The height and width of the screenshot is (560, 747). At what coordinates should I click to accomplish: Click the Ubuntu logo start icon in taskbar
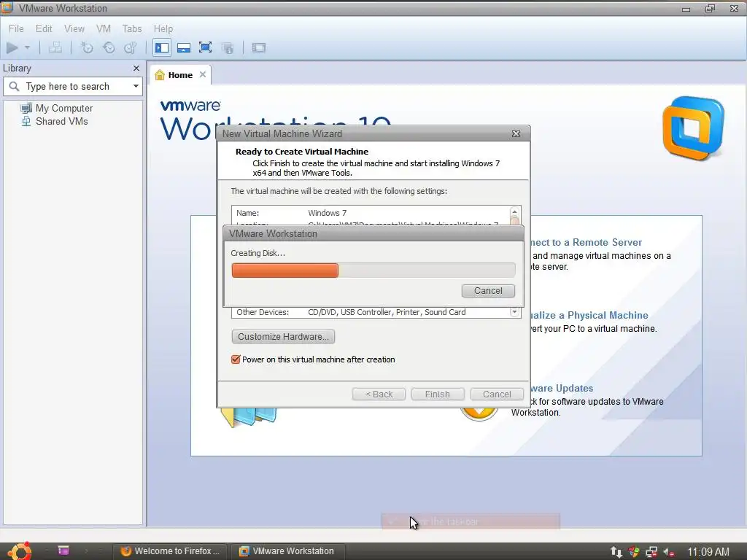pyautogui.click(x=20, y=551)
